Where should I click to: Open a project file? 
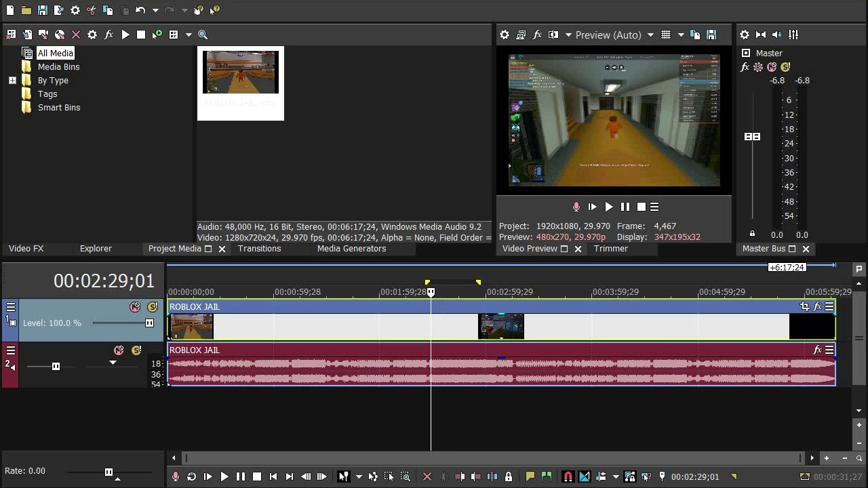(x=26, y=10)
